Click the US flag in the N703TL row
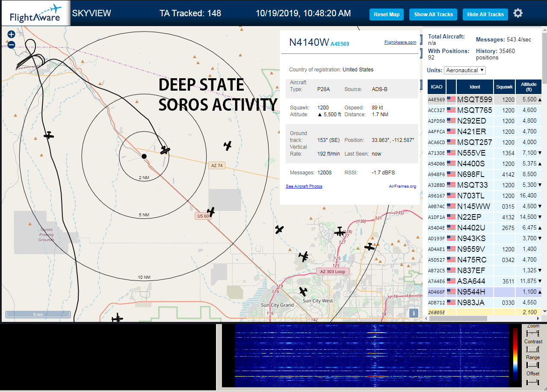This screenshot has width=547, height=392. point(451,196)
